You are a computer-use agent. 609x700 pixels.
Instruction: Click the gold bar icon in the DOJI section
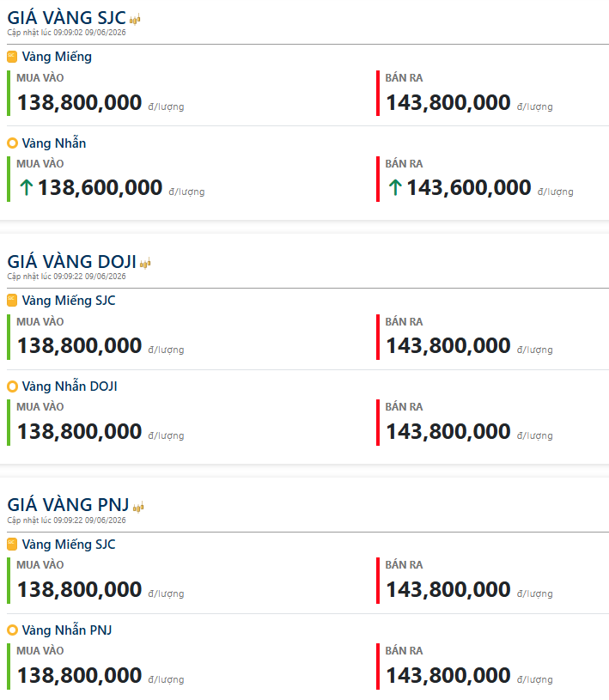coord(12,301)
